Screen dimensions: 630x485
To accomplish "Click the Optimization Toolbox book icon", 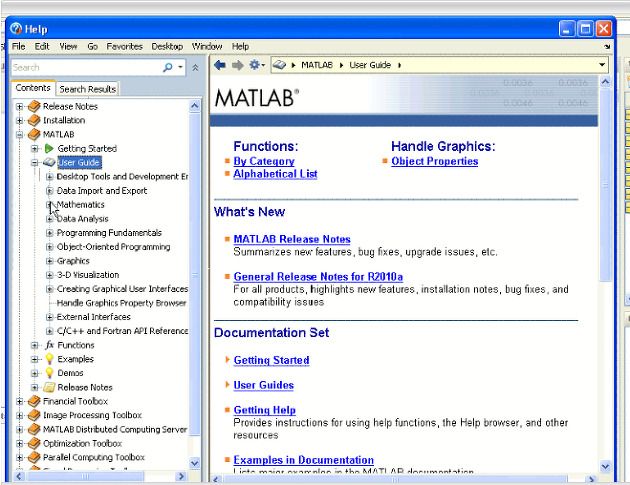I will tap(34, 443).
